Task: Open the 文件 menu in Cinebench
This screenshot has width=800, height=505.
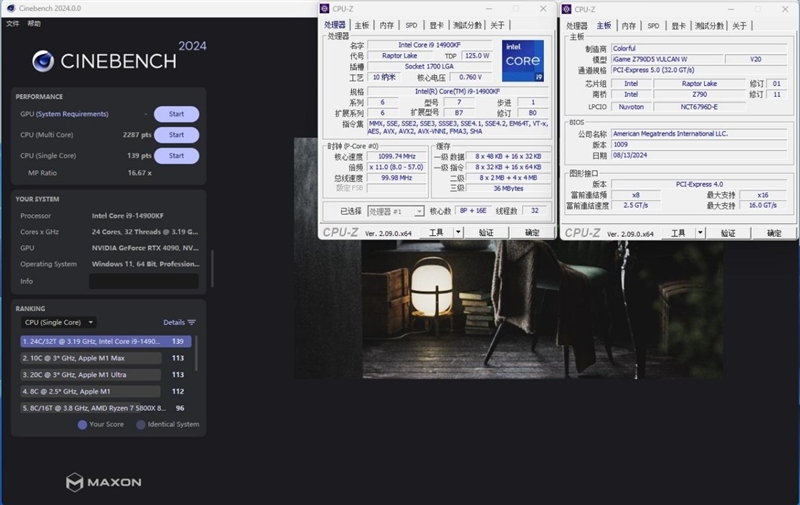Action: pos(13,23)
